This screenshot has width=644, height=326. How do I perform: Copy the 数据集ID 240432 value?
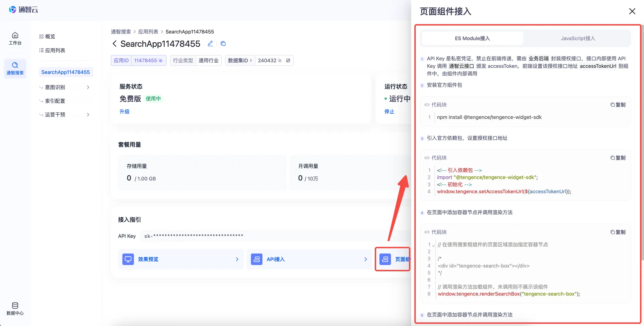[x=280, y=61]
